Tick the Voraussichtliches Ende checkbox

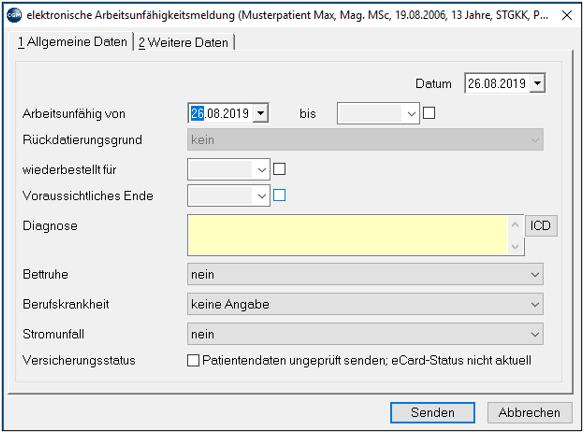point(279,195)
